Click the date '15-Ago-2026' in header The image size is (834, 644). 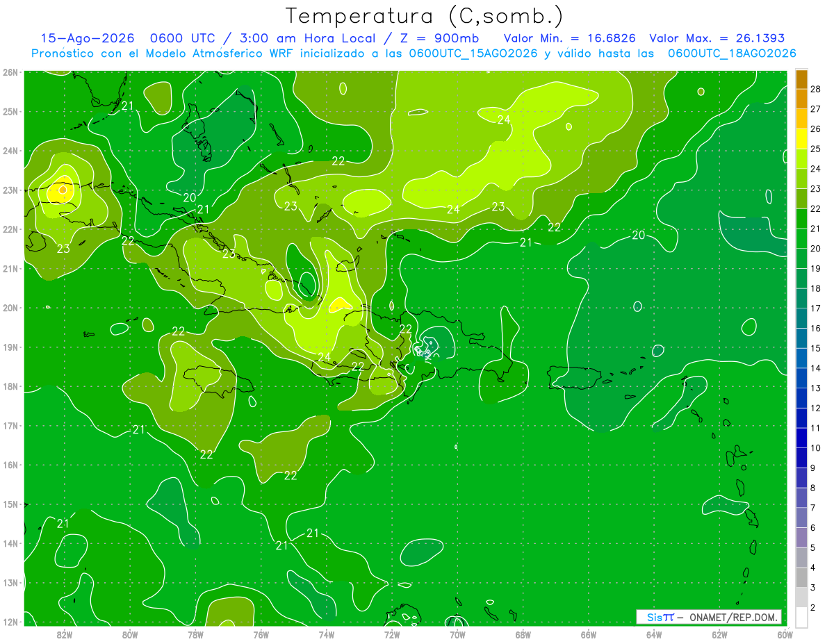click(x=88, y=39)
